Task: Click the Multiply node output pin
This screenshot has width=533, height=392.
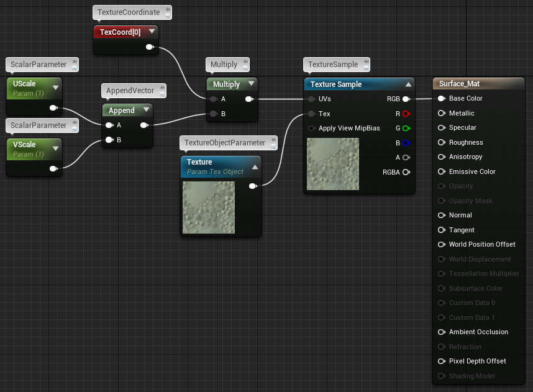Action: pyautogui.click(x=248, y=99)
